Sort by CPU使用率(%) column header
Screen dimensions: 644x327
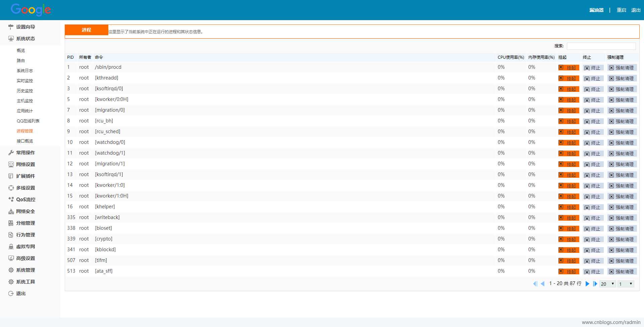pos(511,57)
